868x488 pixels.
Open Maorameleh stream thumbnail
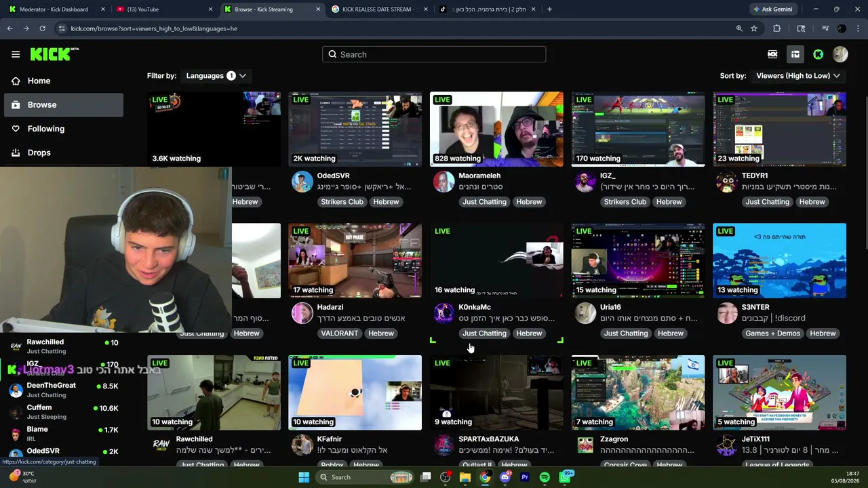pos(496,129)
